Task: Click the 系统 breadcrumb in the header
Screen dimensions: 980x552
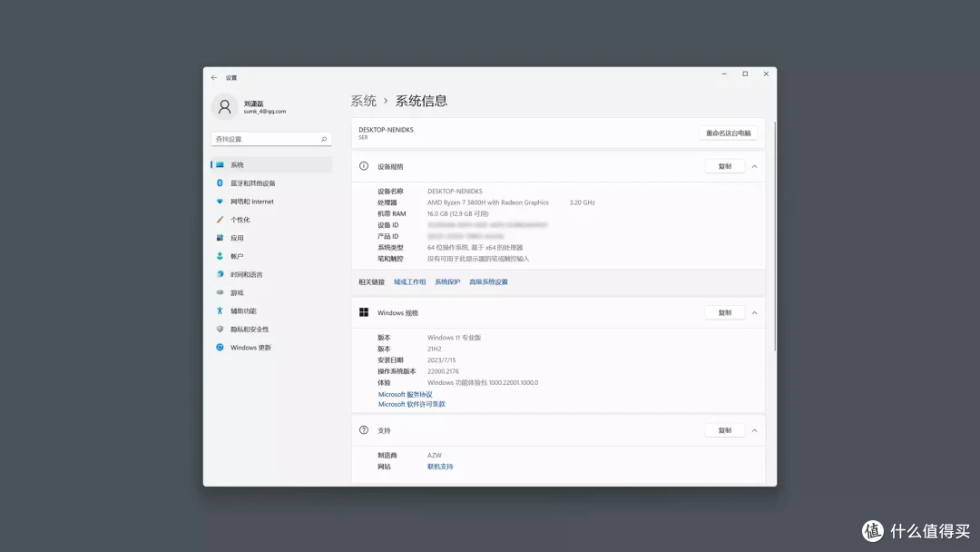Action: click(x=363, y=101)
